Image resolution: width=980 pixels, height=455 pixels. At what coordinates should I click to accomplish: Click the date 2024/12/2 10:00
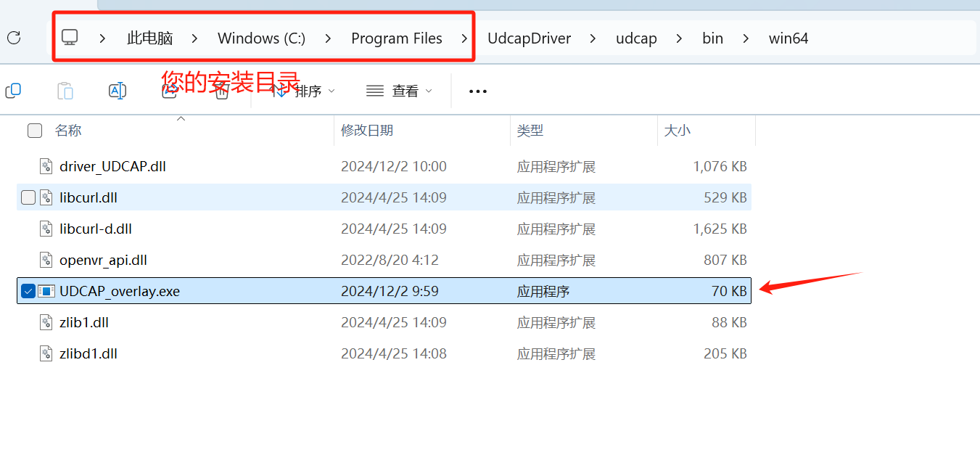(394, 166)
